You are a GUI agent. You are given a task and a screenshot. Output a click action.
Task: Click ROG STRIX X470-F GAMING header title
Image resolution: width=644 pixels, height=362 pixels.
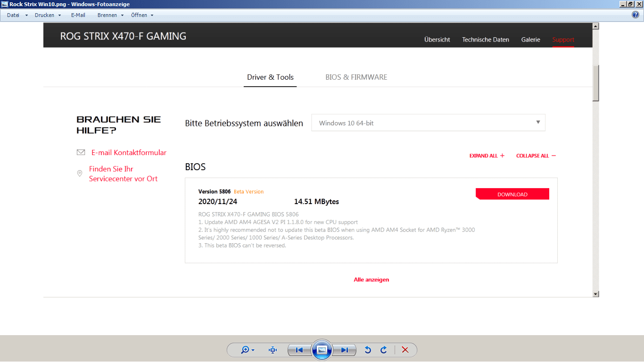[123, 36]
